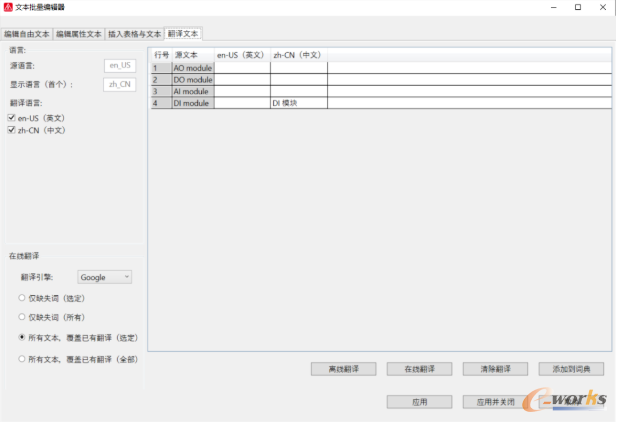This screenshot has height=422, width=617.
Task: Click the 添加到词典 button
Action: tap(571, 369)
